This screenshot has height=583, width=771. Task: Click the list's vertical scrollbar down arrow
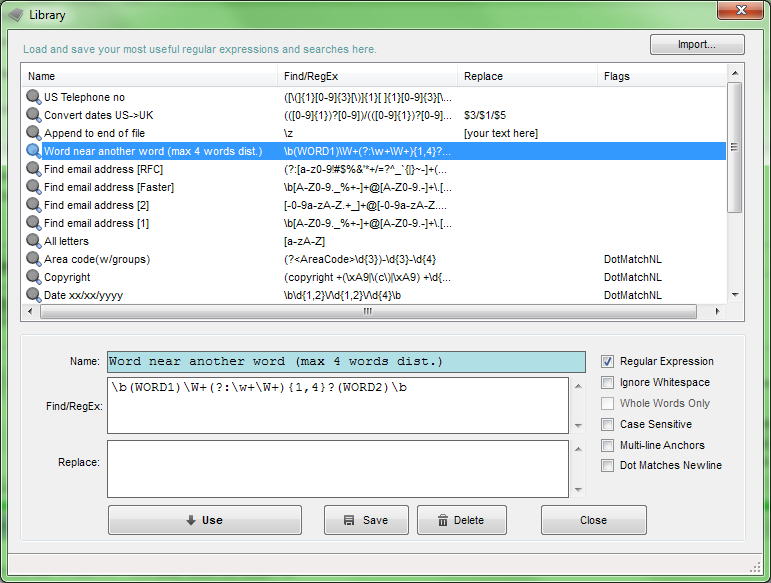click(x=735, y=295)
